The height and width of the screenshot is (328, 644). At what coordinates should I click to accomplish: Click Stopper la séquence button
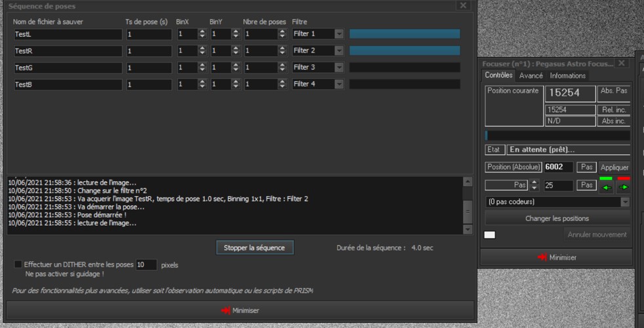(x=254, y=247)
